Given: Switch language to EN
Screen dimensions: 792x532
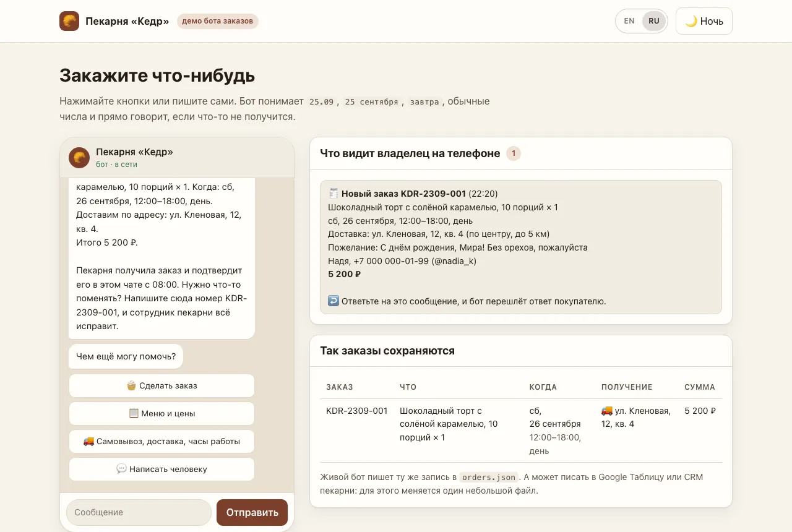Looking at the screenshot, I should [x=629, y=21].
